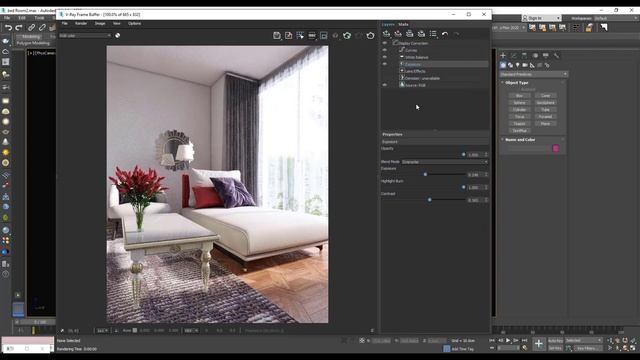Click the Teapot primitive button
Viewport: 640px width, 360px height.
tap(519, 123)
